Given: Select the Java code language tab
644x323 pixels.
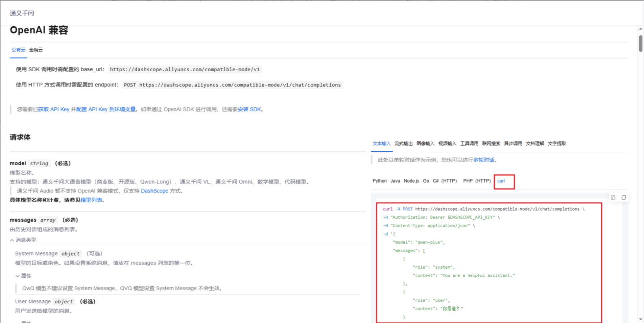Looking at the screenshot, I should (395, 181).
